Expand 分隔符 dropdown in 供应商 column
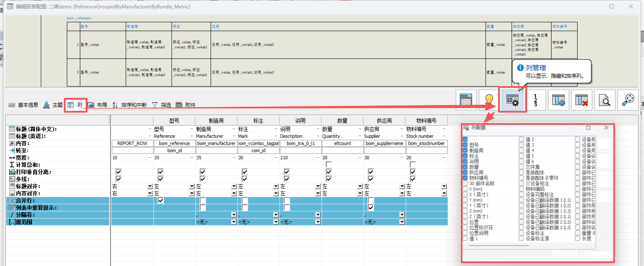This screenshot has height=266, width=644. point(402,215)
